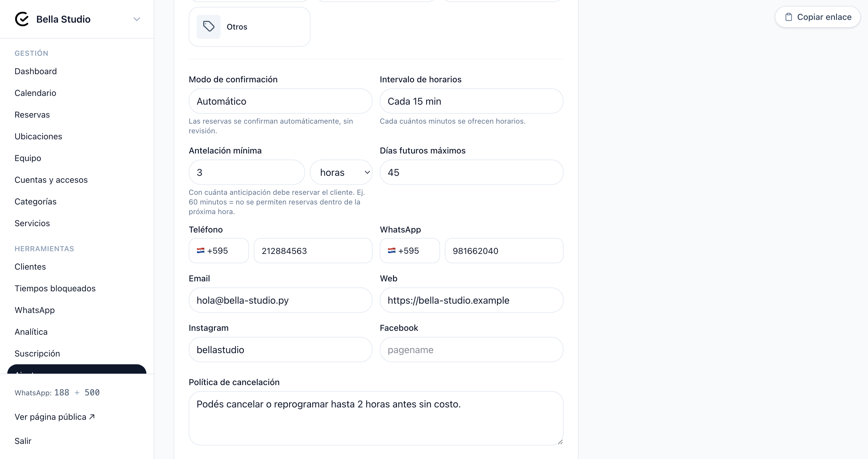Click the Bella Studio name text
The width and height of the screenshot is (868, 459).
click(63, 19)
